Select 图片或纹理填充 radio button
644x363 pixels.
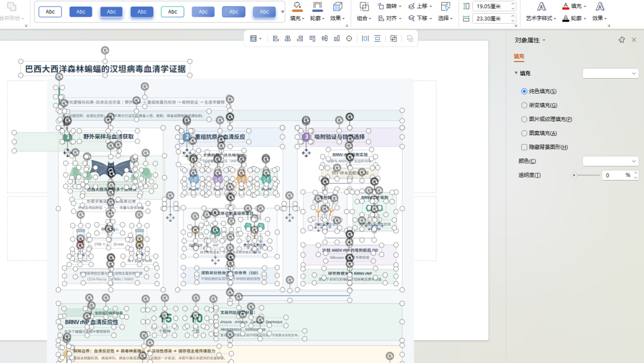[524, 119]
